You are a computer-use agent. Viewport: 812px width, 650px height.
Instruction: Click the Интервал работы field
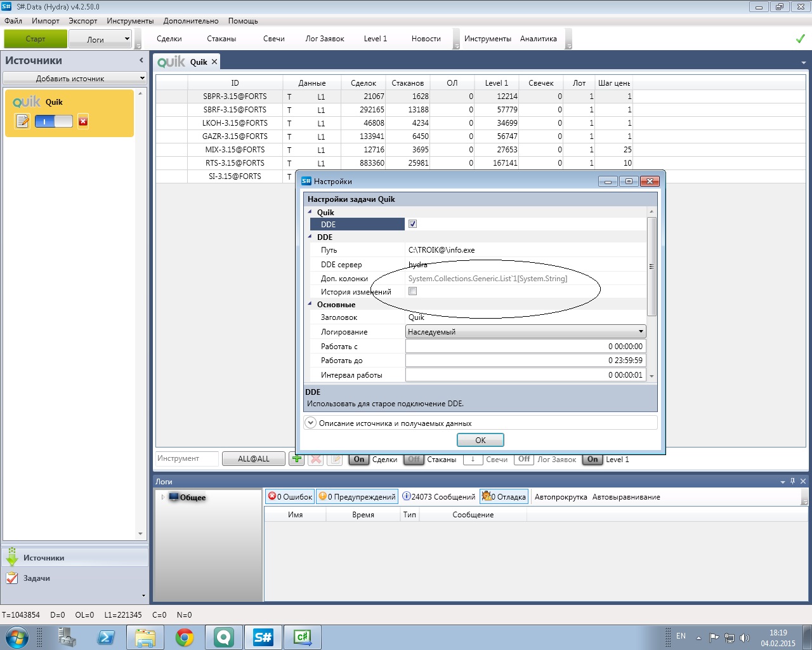pos(525,375)
